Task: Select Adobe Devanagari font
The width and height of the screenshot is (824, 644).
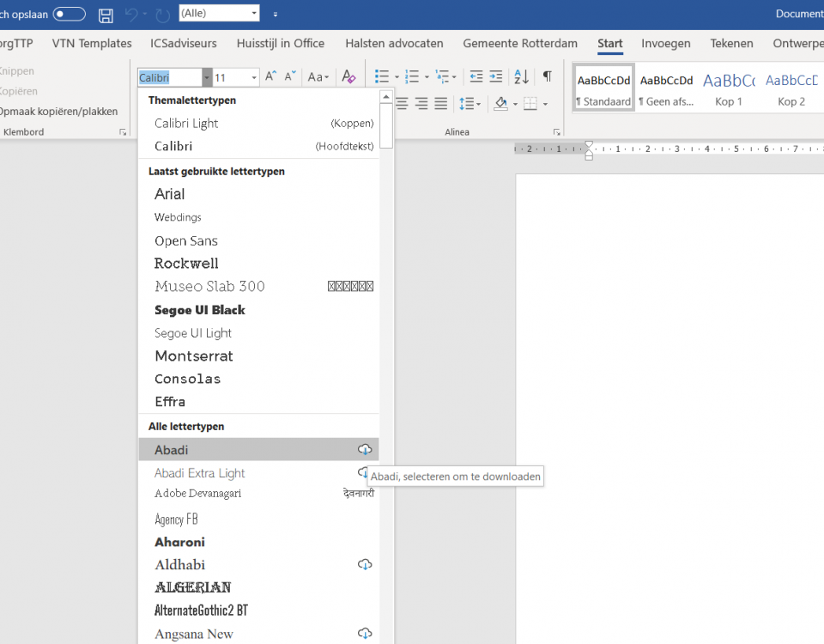Action: 258,494
